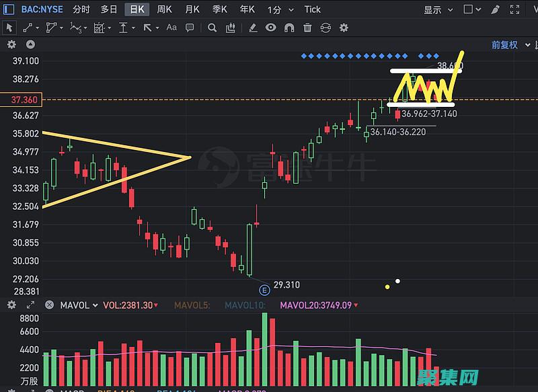Click the comment bubble note tool
The width and height of the screenshot is (538, 392).
pos(190,28)
